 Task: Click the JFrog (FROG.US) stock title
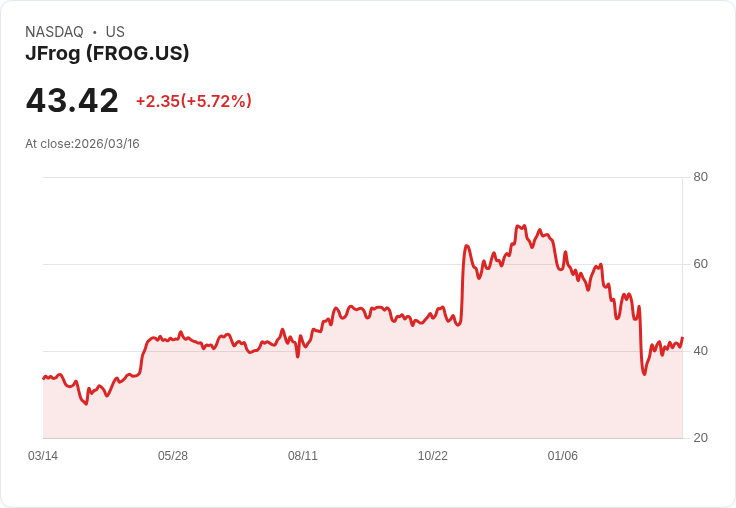pyautogui.click(x=107, y=54)
